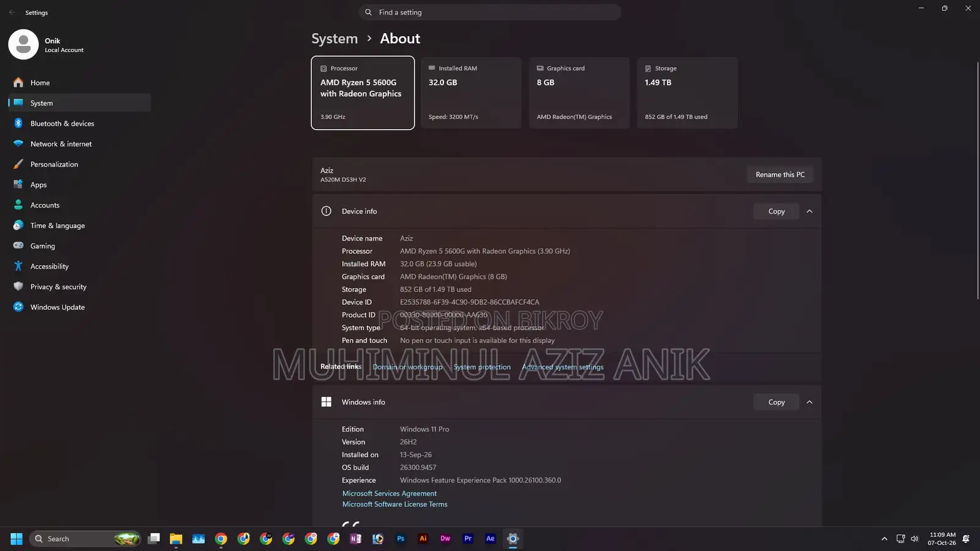Copy the Windows info details
Image resolution: width=980 pixels, height=551 pixels.
coord(777,402)
